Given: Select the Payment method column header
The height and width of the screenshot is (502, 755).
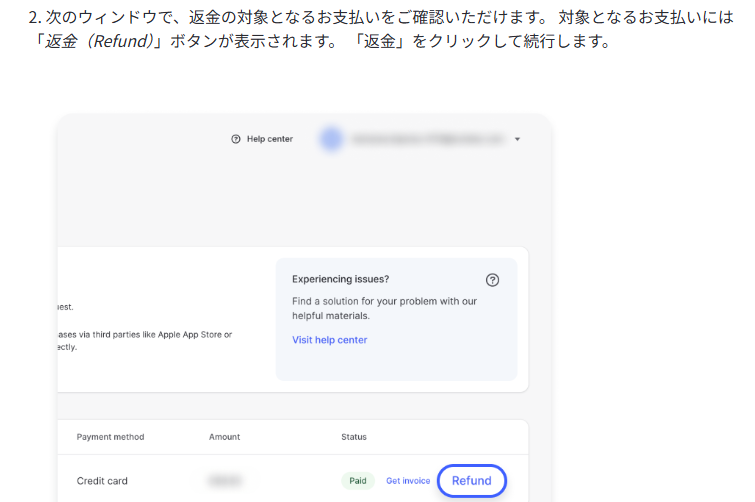Looking at the screenshot, I should click(110, 437).
